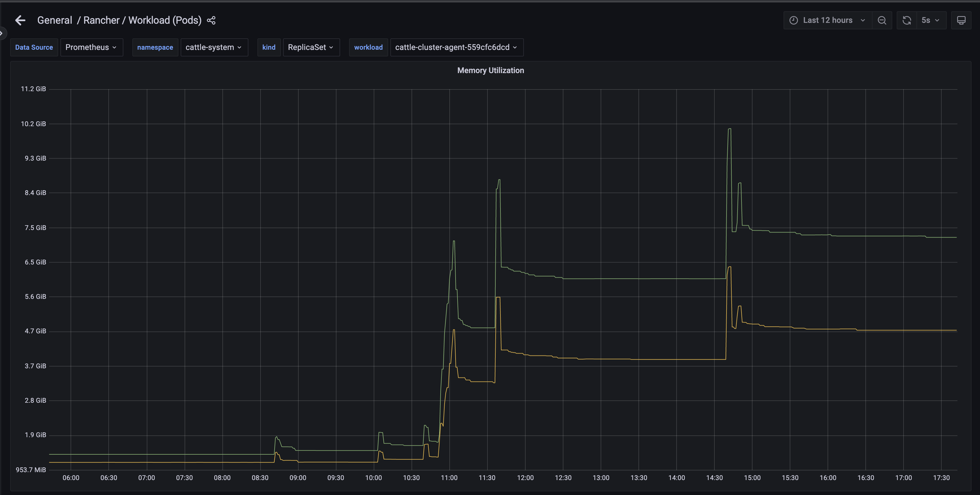
Task: Click the General breadcrumb link
Action: click(54, 20)
